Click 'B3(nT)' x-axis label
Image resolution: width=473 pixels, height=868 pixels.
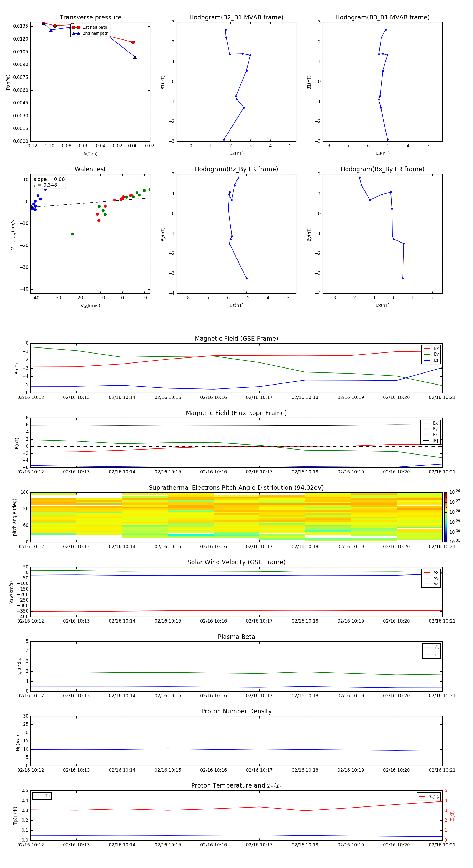382,153
